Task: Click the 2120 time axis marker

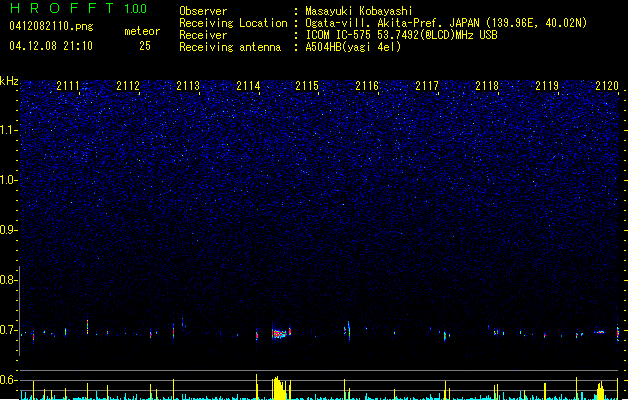Action: (607, 85)
